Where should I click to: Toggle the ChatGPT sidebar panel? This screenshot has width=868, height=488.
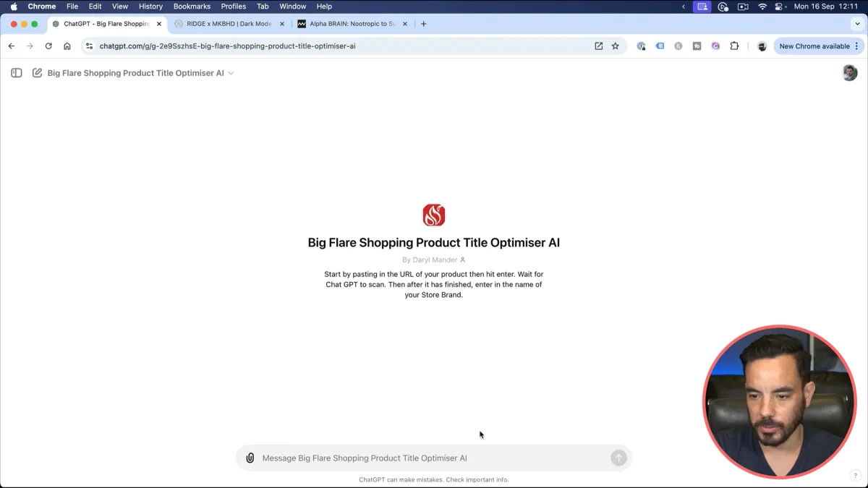(17, 73)
